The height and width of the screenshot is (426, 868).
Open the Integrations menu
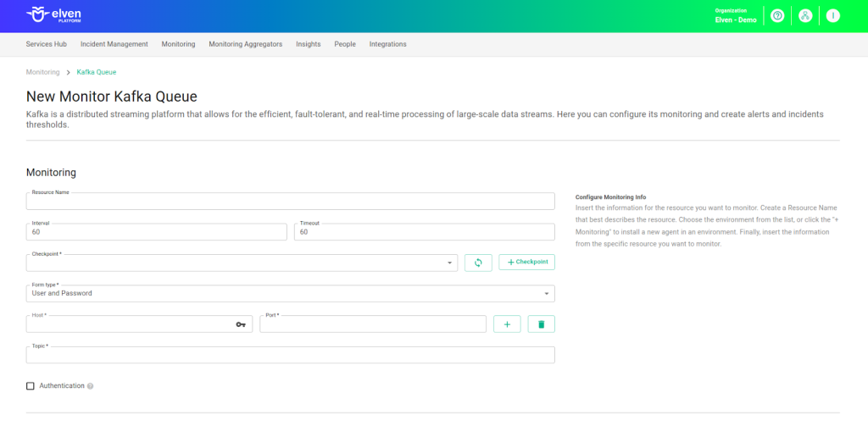click(x=387, y=44)
